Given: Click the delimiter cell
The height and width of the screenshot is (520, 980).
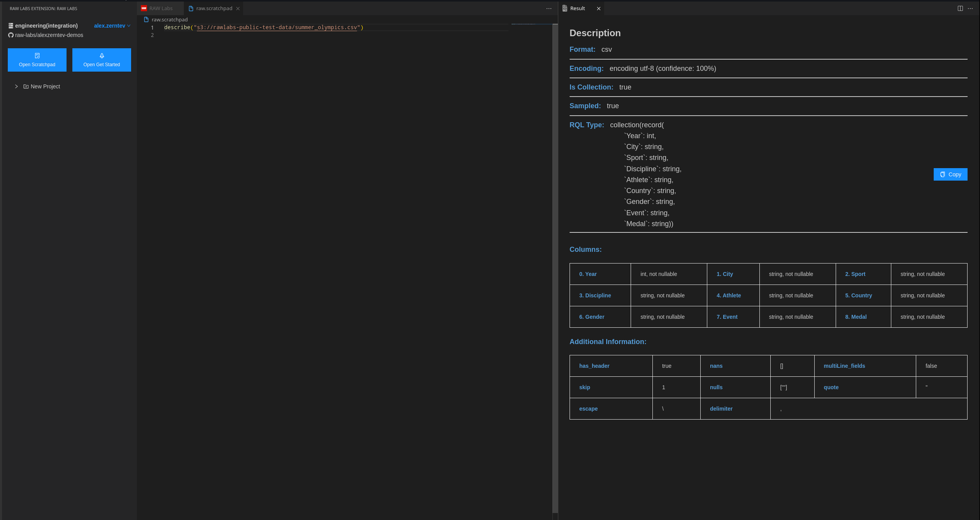Looking at the screenshot, I should 735,409.
